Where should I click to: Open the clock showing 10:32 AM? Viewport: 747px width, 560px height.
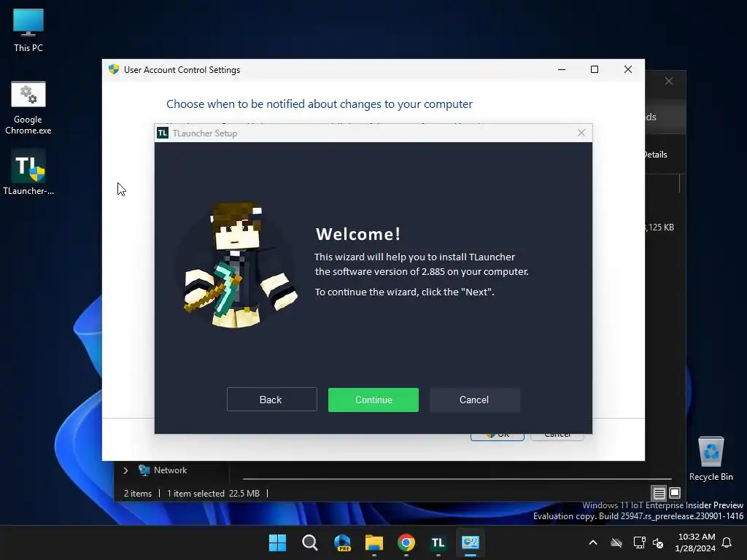coord(695,542)
